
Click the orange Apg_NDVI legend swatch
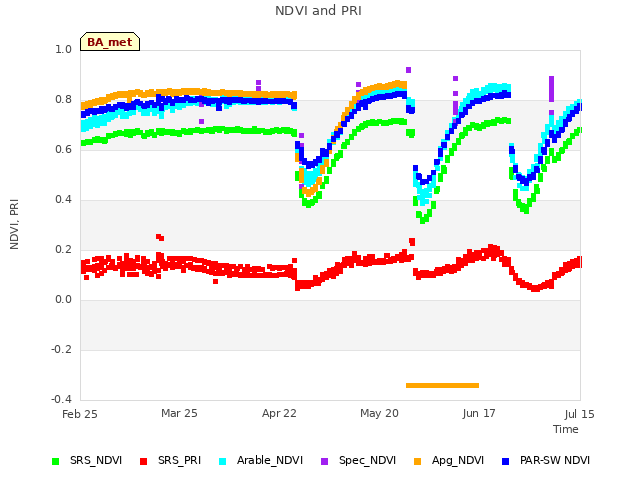(418, 461)
